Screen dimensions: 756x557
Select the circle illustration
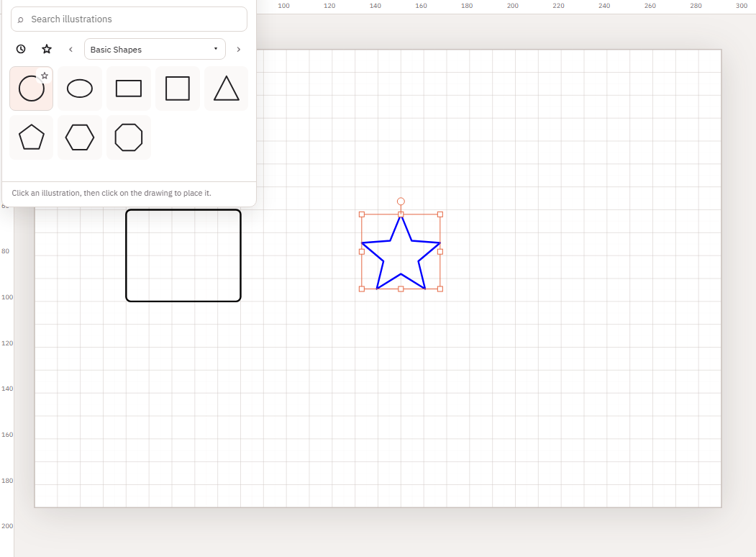click(32, 89)
